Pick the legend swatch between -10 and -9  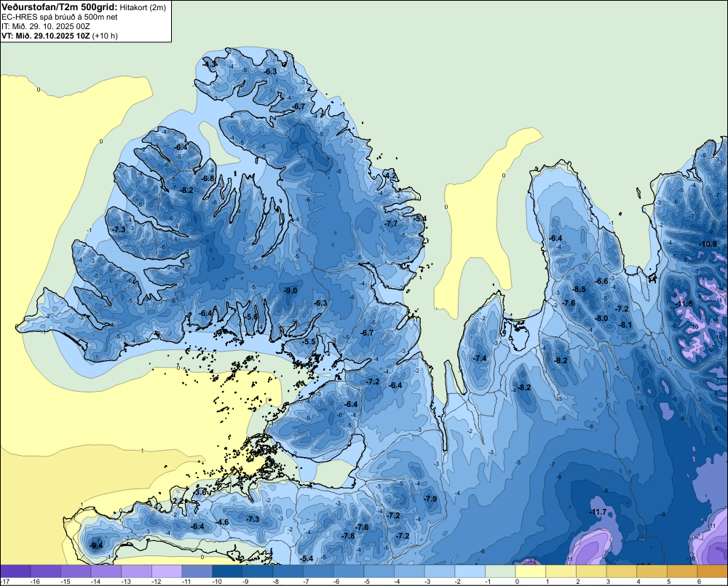227,571
